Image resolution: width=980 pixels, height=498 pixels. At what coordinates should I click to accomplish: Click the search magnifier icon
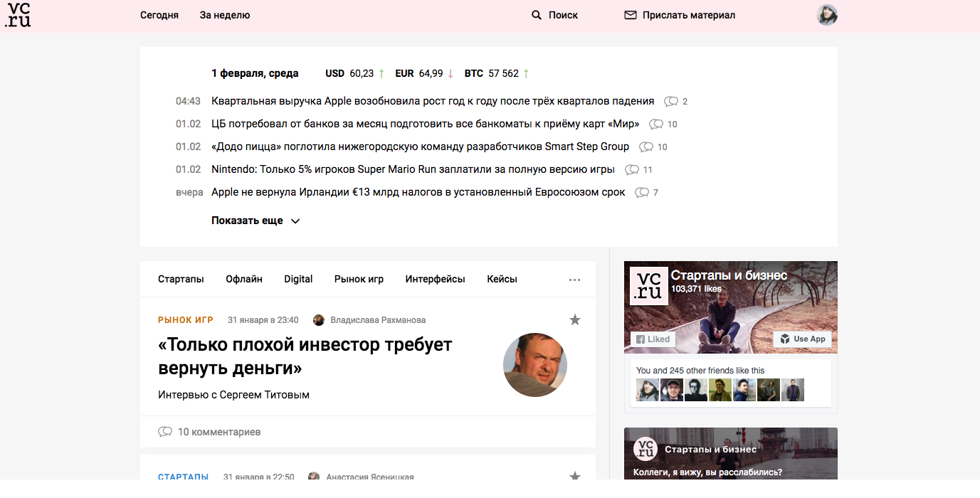coord(537,15)
